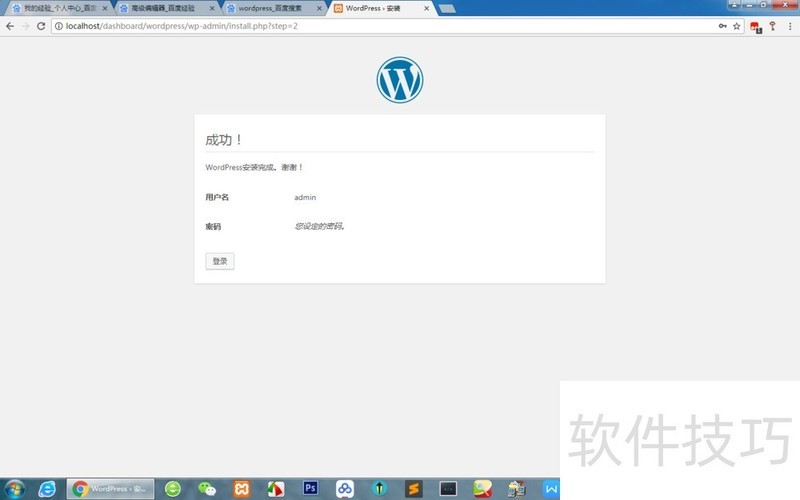Click the WordPress logo
The height and width of the screenshot is (500, 800).
click(x=399, y=80)
